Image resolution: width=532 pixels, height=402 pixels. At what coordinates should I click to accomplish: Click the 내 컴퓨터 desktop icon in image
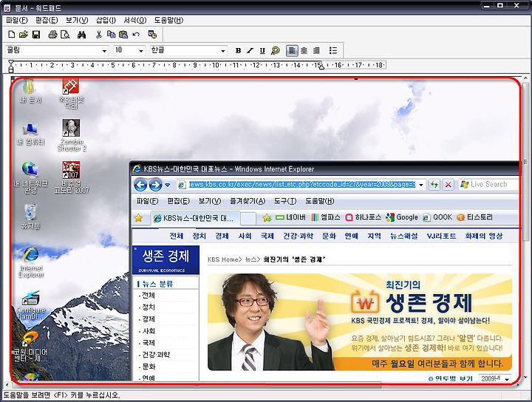point(30,134)
